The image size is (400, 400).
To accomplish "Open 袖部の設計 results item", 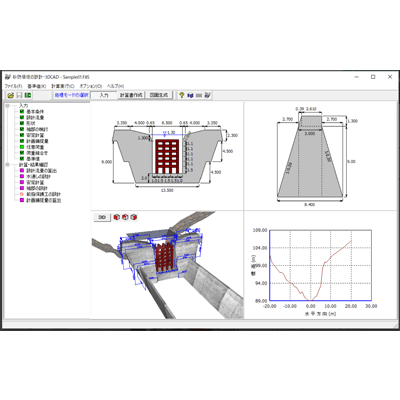I will [x=37, y=188].
